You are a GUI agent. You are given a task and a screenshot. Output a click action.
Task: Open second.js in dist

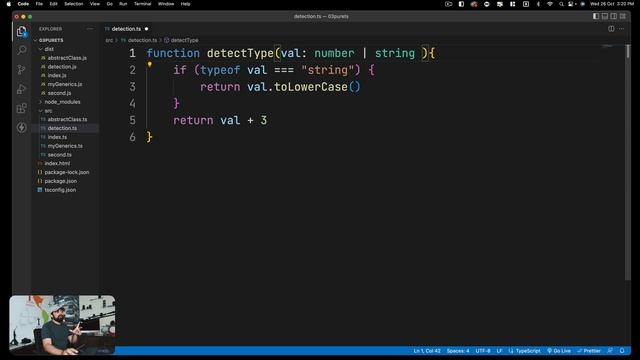point(59,93)
